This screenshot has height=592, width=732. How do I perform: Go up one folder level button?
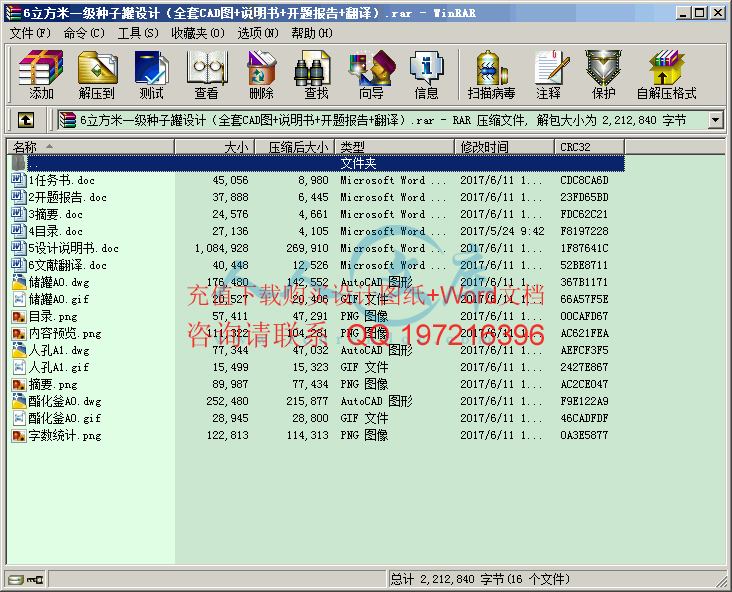click(x=26, y=120)
